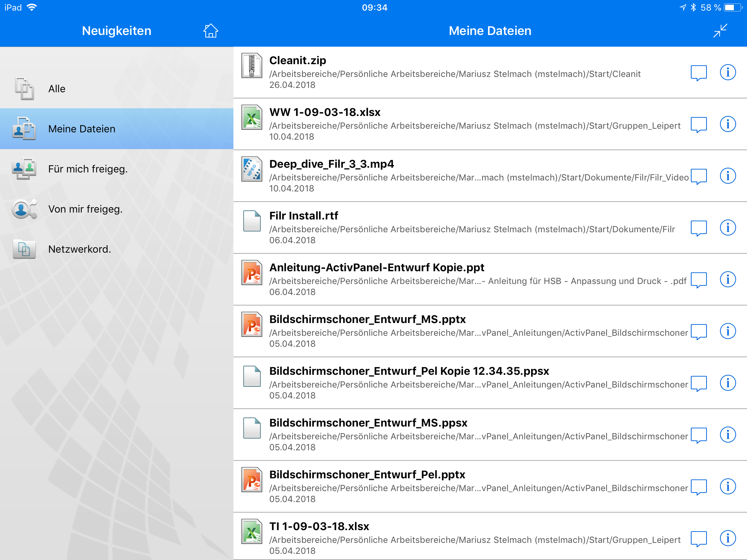The width and height of the screenshot is (747, 560).
Task: Show info for TI 1-09-03-18.xlsx
Action: (x=728, y=538)
